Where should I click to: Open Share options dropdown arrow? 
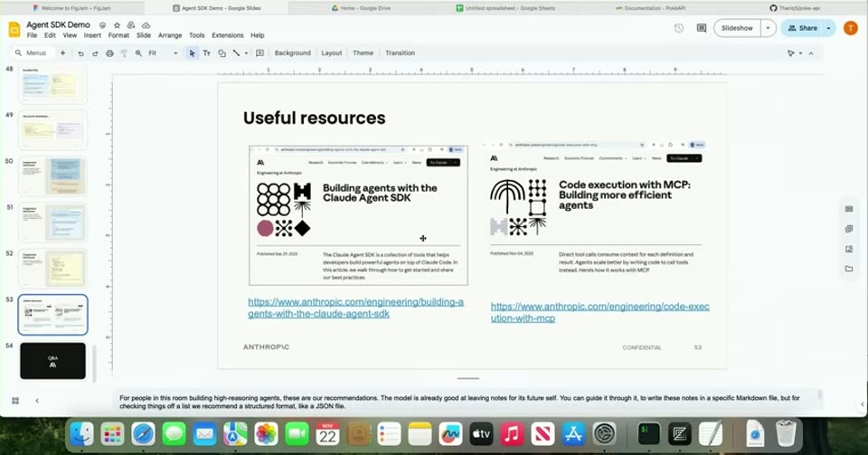[829, 28]
